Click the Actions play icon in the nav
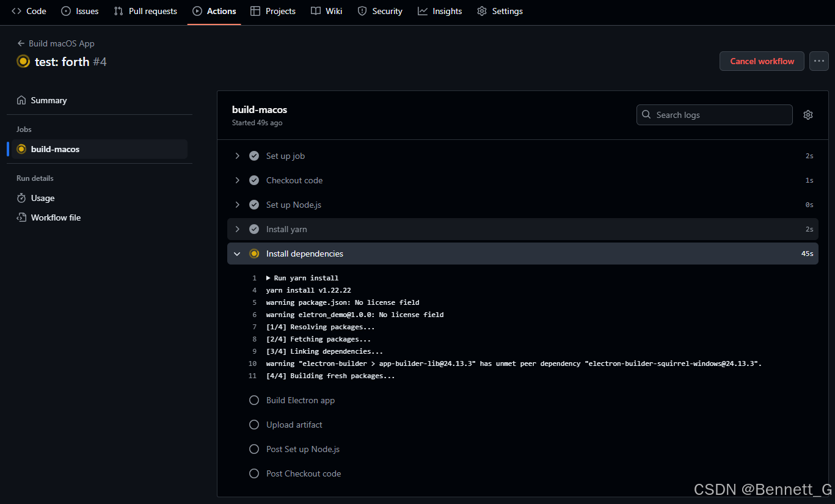 [x=197, y=11]
